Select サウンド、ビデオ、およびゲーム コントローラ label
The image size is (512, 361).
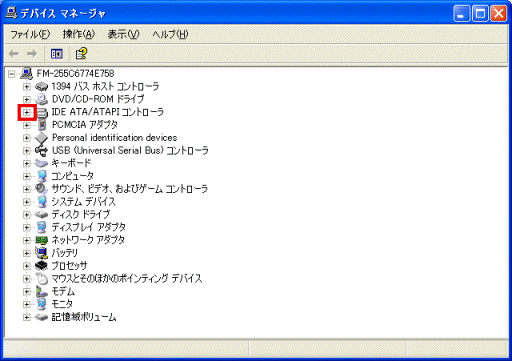point(130,189)
